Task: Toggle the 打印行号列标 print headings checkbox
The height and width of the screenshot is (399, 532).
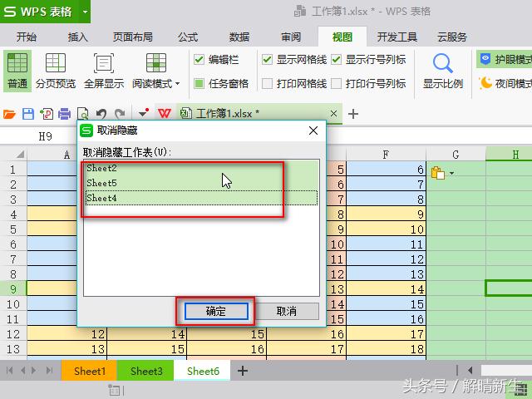Action: tap(336, 83)
